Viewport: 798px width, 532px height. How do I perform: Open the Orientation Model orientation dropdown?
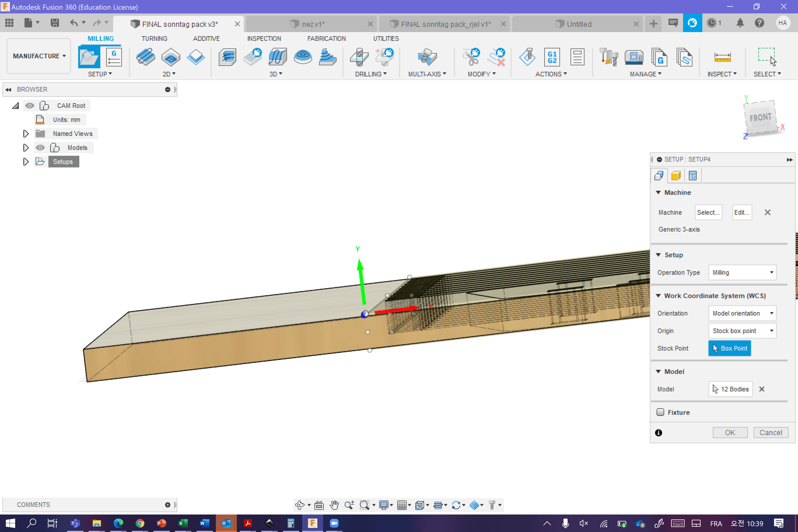742,313
